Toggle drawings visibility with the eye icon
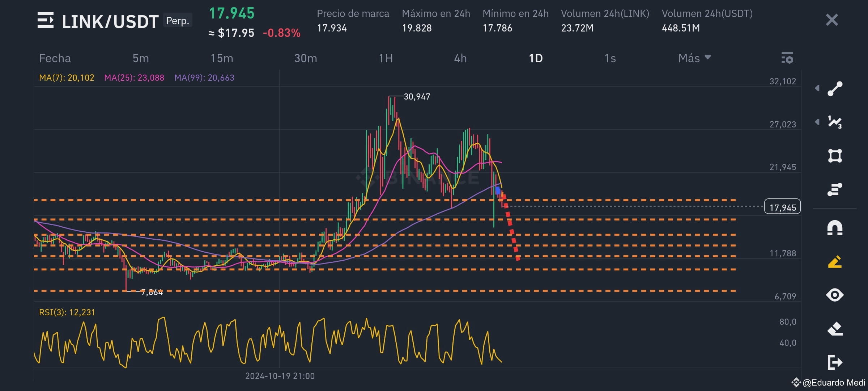Screen dimensions: 868x391 pyautogui.click(x=835, y=295)
